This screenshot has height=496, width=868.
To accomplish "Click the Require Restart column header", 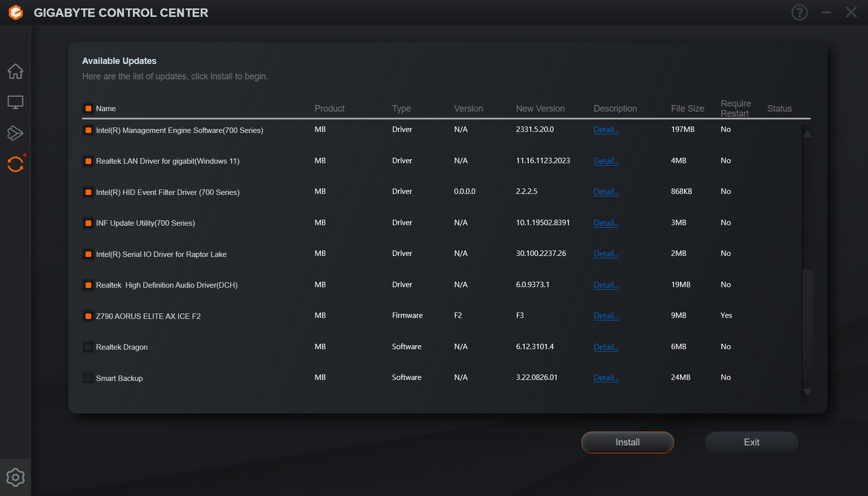I will (x=736, y=109).
